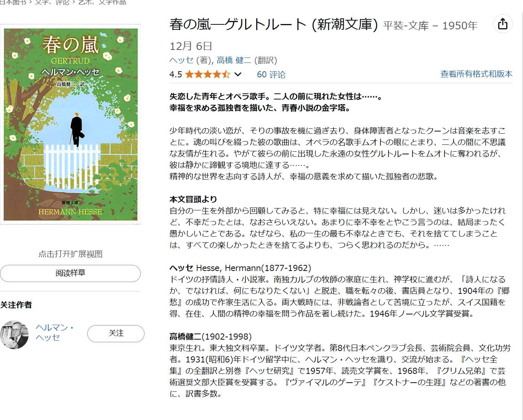Open the ヘルマン・ヘッセ author name link
The width and height of the screenshot is (523, 420).
[55, 332]
